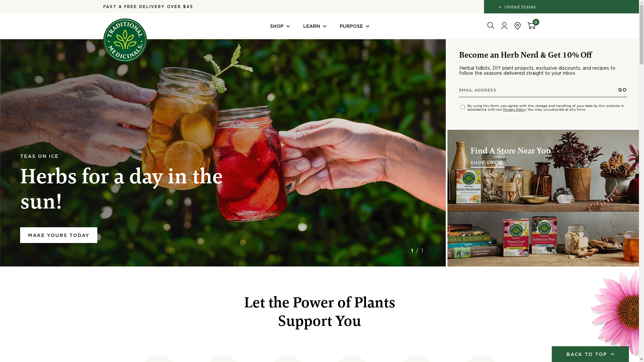Focus the Email Address input field

click(537, 90)
